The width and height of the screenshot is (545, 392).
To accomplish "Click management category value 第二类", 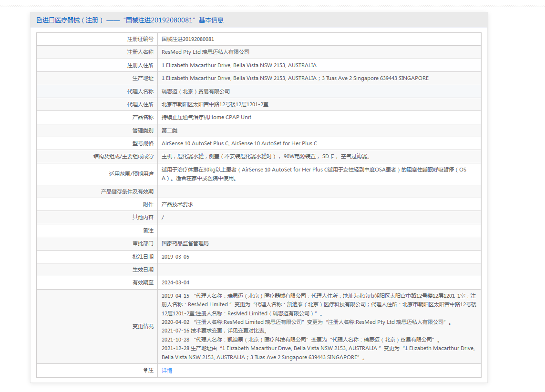I will (170, 131).
